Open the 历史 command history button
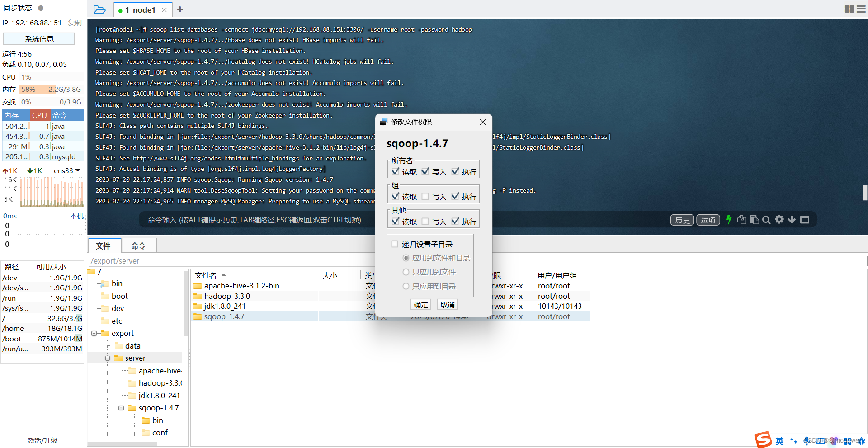This screenshot has width=868, height=448. tap(682, 220)
